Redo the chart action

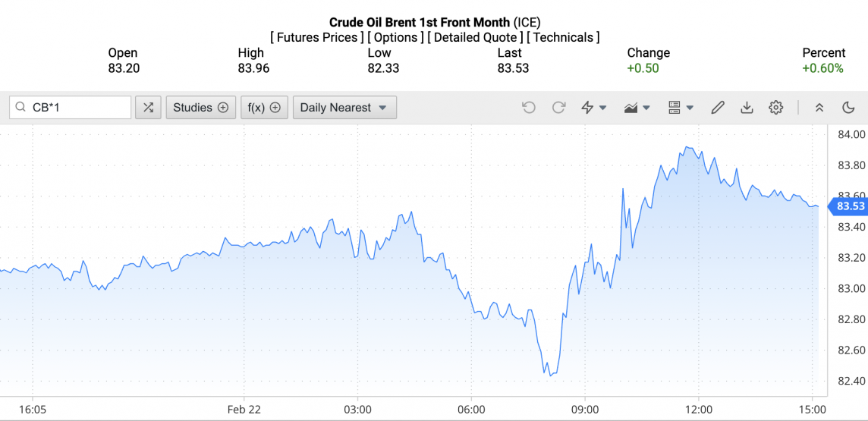coord(558,108)
